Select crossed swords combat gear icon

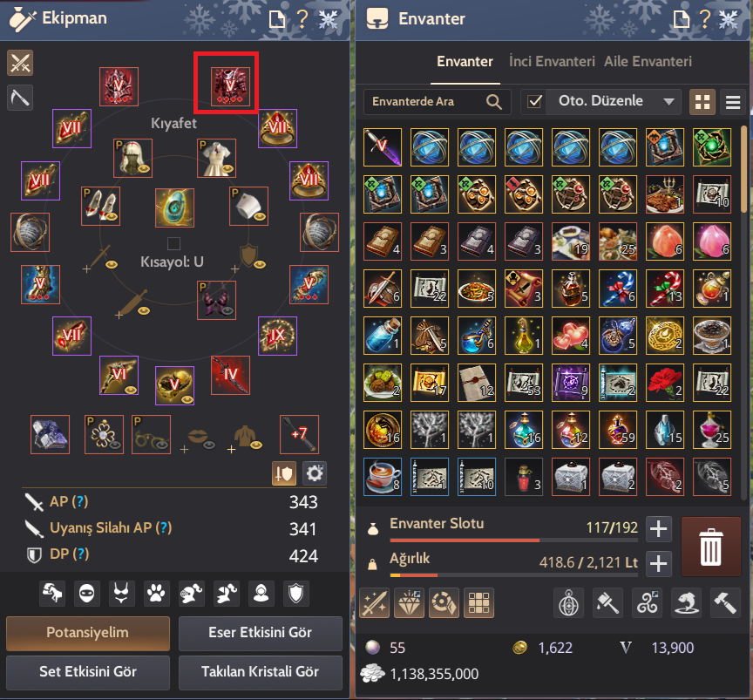point(20,63)
